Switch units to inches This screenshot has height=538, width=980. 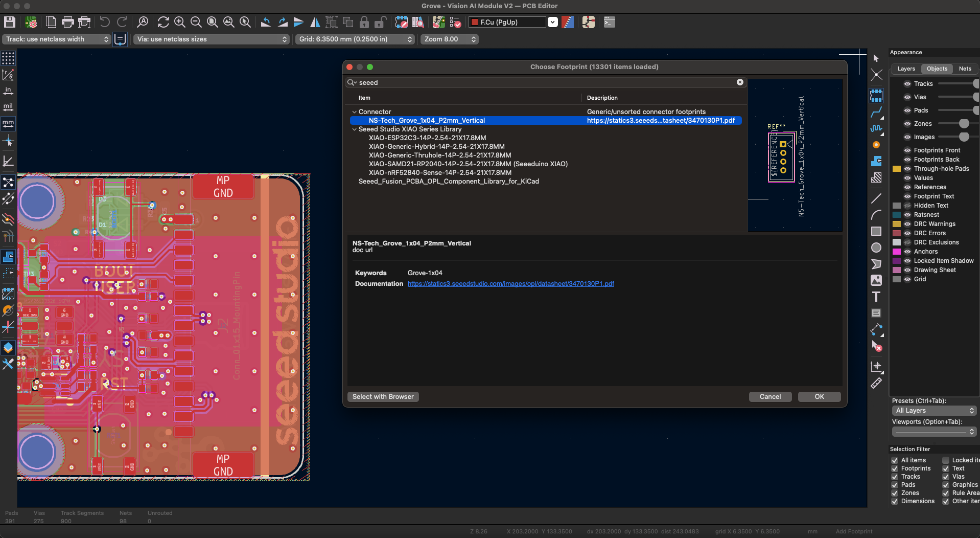tap(8, 91)
